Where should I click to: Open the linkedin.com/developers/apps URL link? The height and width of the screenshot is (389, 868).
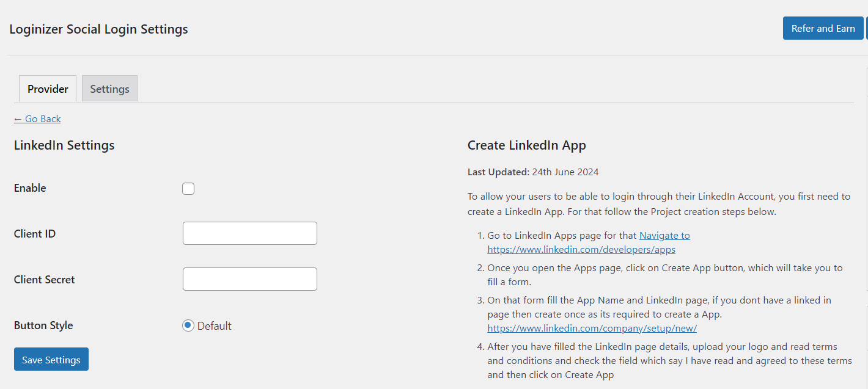(x=581, y=249)
